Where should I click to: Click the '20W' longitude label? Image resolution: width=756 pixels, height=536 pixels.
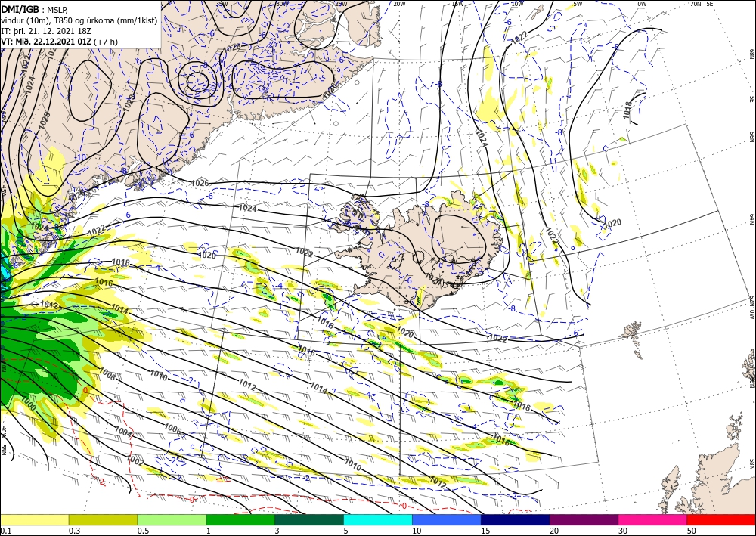[398, 3]
